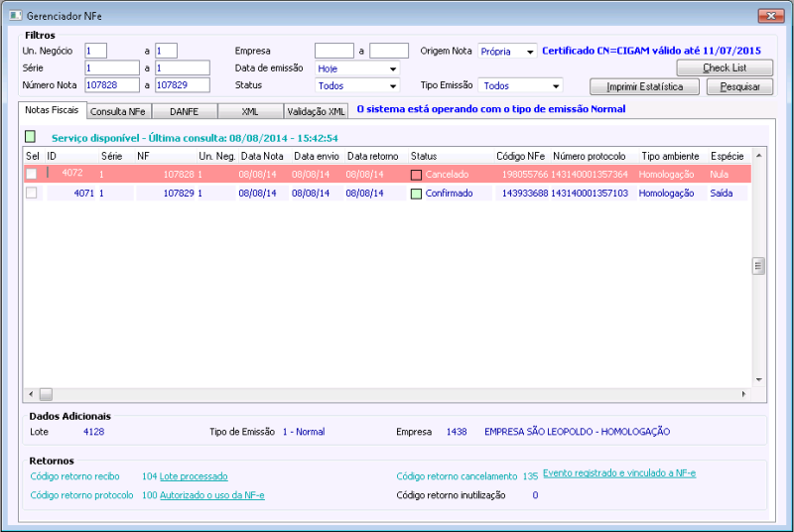
Task: Switch to the Consulta NFe tab
Action: point(118,111)
